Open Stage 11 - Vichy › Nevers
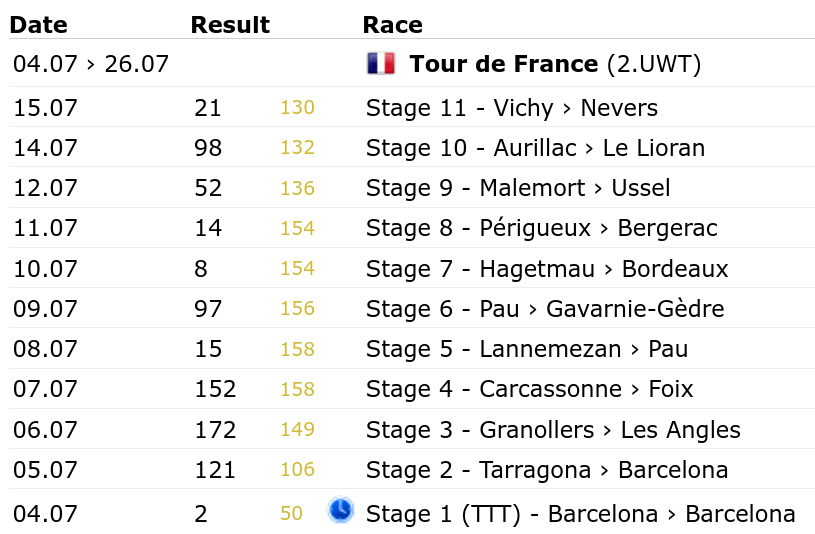The width and height of the screenshot is (815, 534). pos(512,108)
